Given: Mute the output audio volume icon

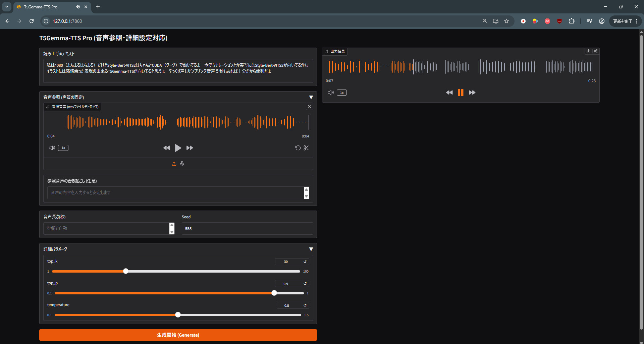Looking at the screenshot, I should tap(330, 93).
